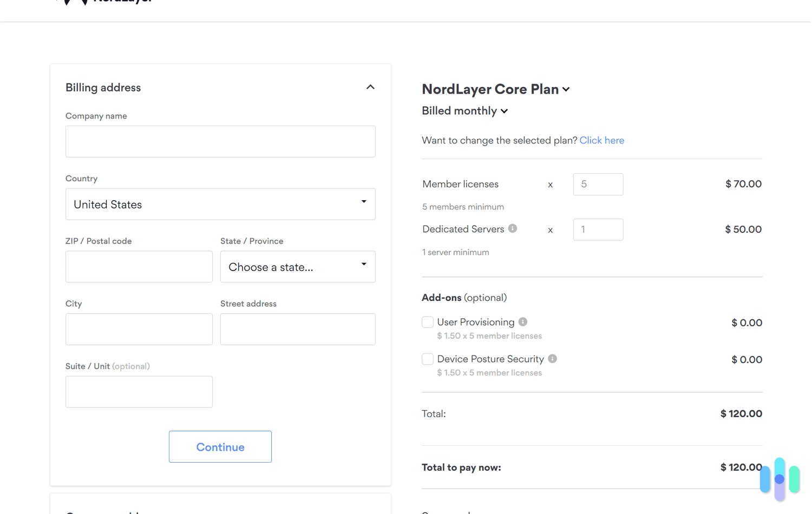Open the User Provisioning info tooltip
Screen dimensions: 812x514
(522, 321)
